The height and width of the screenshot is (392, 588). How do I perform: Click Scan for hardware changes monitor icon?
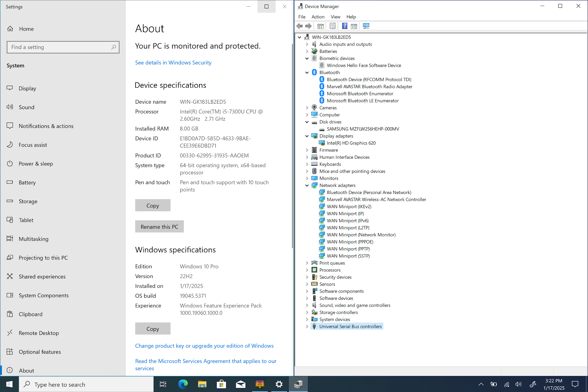pyautogui.click(x=366, y=26)
